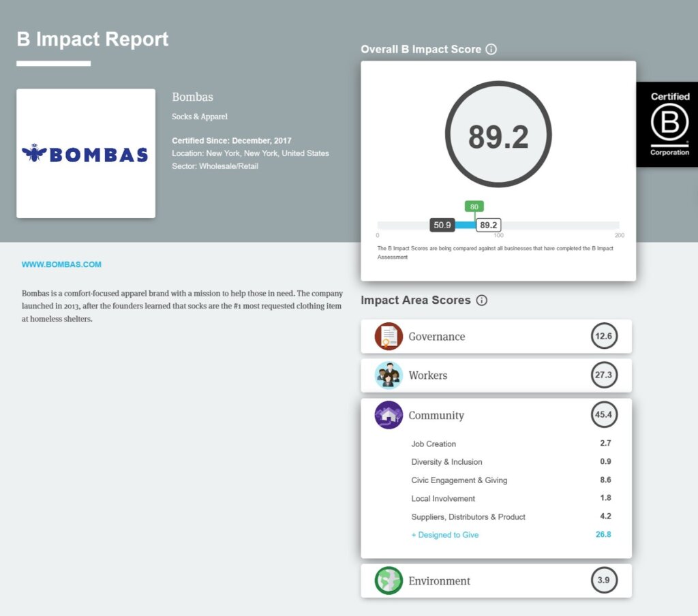Click the 50.9 median marker on score bar
This screenshot has width=698, height=616.
click(x=442, y=226)
